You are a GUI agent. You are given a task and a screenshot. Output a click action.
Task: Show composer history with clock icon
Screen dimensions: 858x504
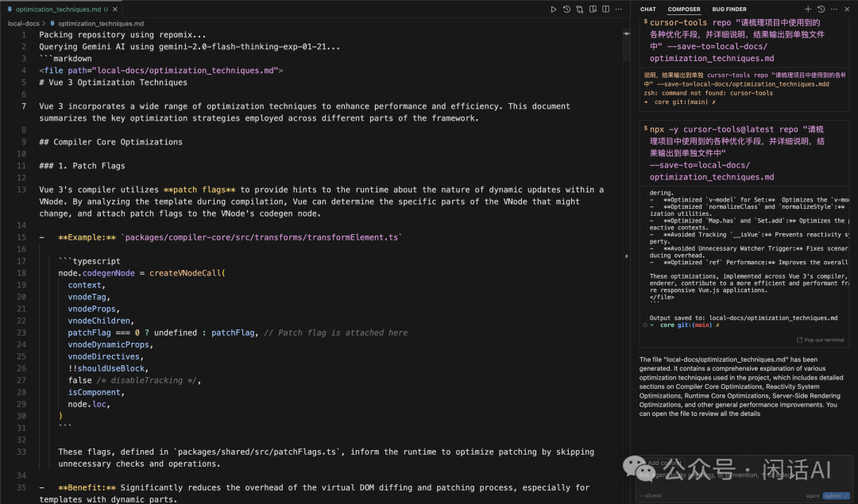coord(821,10)
